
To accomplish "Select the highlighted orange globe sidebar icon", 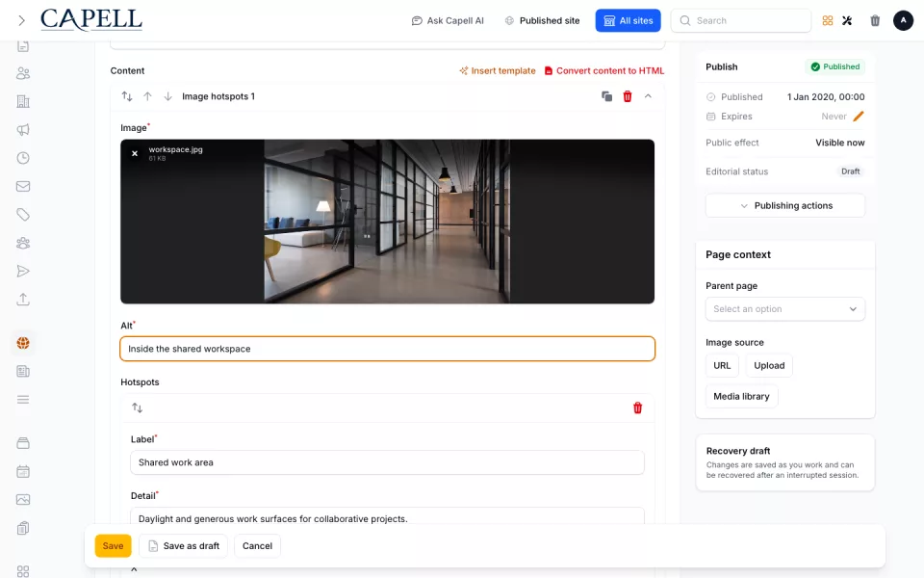I will pos(23,343).
